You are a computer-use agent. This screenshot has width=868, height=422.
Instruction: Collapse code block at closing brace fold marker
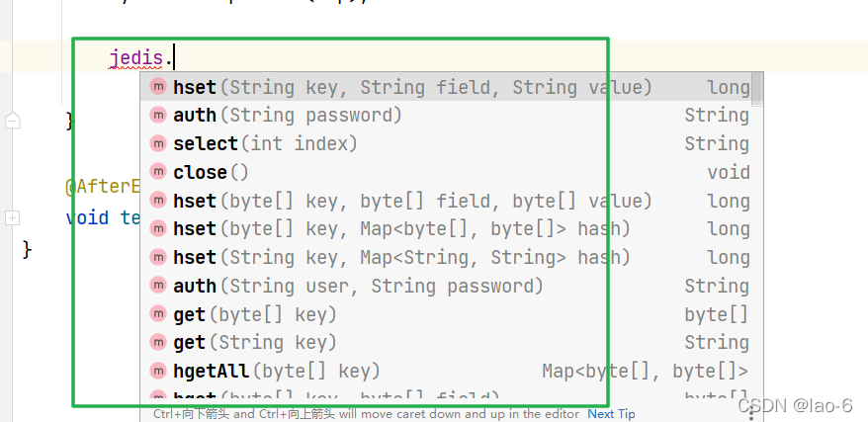coord(12,122)
